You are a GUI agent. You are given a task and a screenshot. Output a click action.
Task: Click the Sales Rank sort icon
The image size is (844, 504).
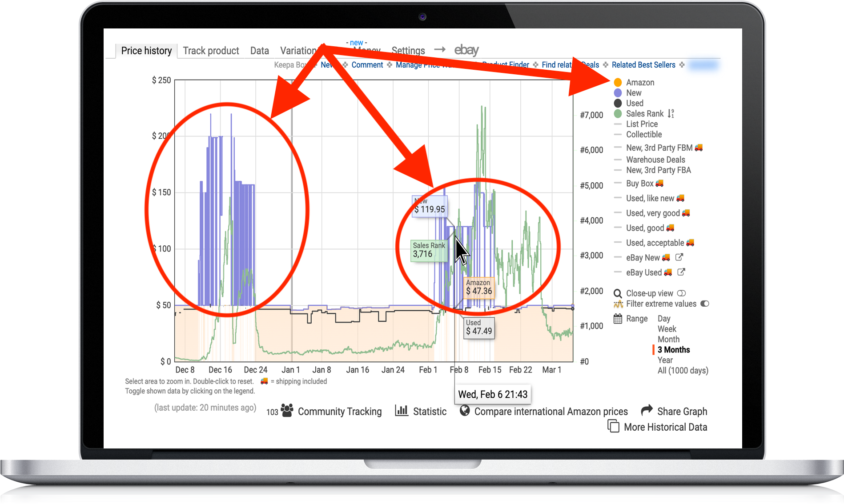tap(671, 114)
